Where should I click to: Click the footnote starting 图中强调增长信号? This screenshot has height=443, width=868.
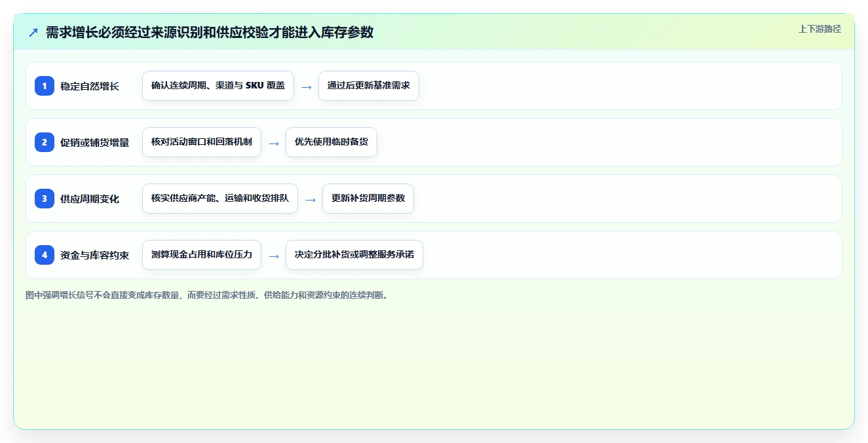point(207,296)
